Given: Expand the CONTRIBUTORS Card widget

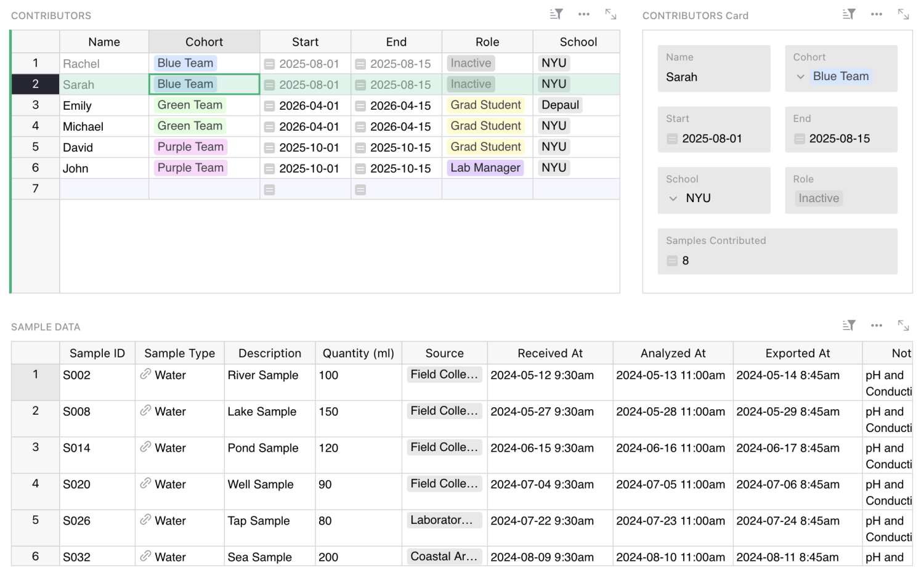Looking at the screenshot, I should click(x=903, y=14).
